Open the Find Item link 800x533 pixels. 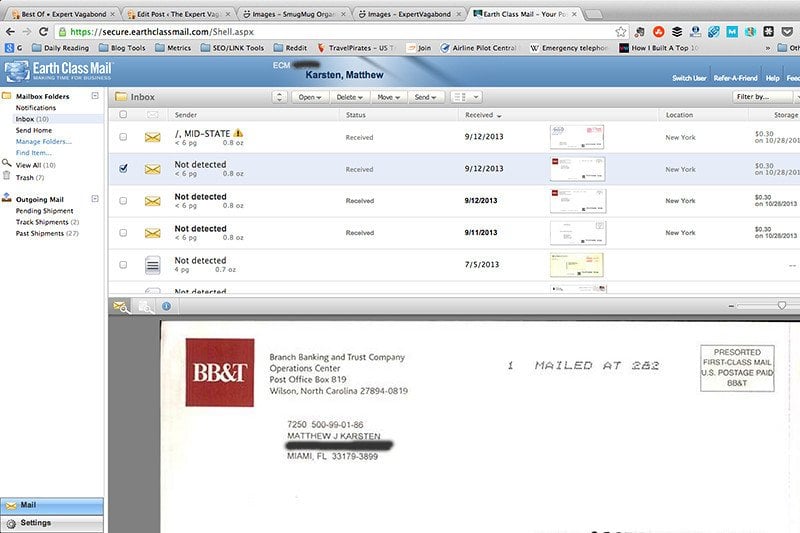click(33, 153)
